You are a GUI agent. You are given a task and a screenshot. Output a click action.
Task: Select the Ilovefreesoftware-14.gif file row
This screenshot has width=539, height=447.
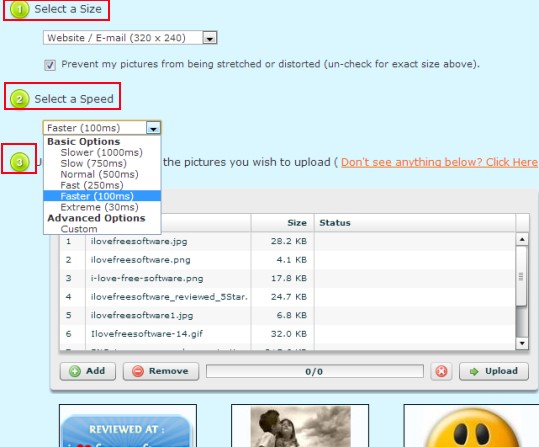(x=287, y=334)
